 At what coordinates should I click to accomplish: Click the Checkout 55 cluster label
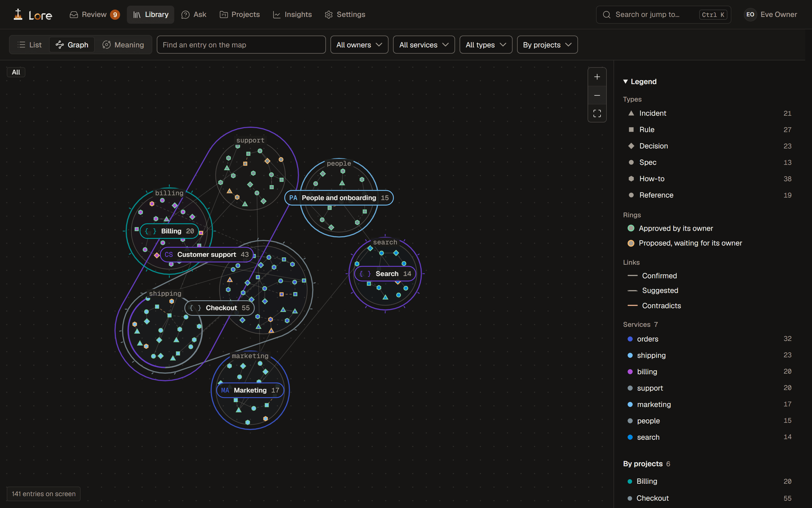[219, 308]
